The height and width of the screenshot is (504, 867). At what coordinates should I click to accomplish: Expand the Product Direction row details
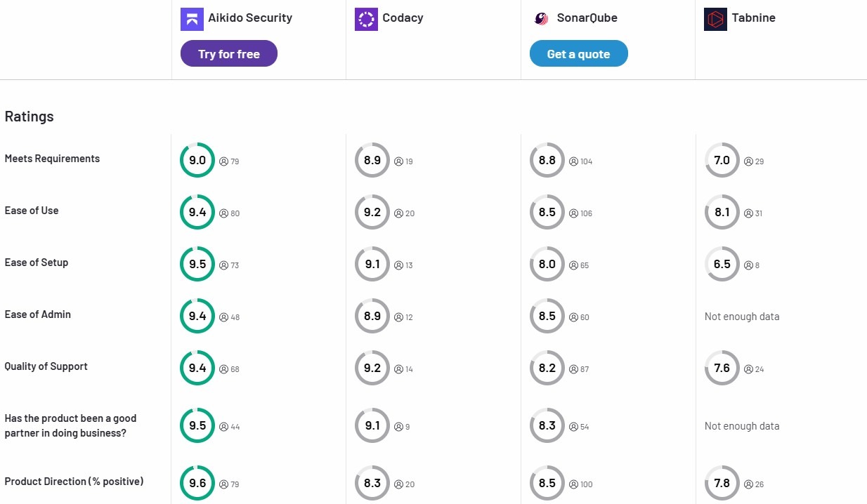(x=74, y=482)
